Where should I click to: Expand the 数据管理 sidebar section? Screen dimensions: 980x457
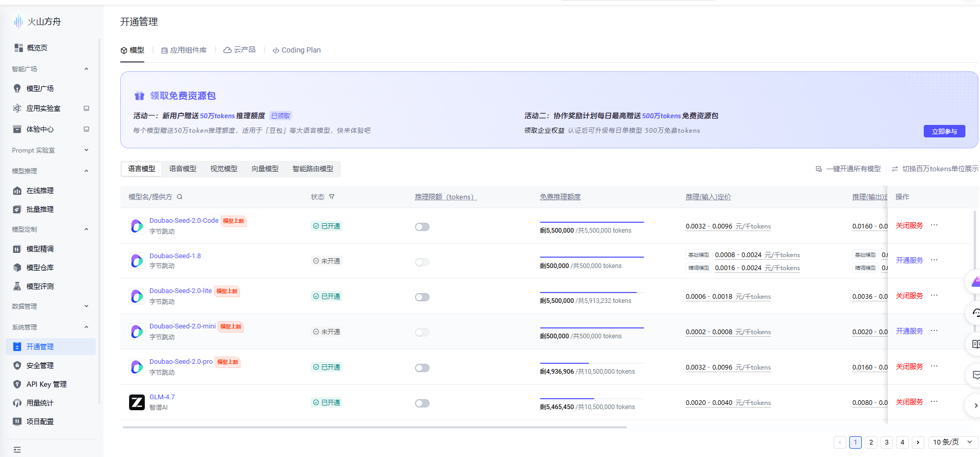pyautogui.click(x=48, y=307)
